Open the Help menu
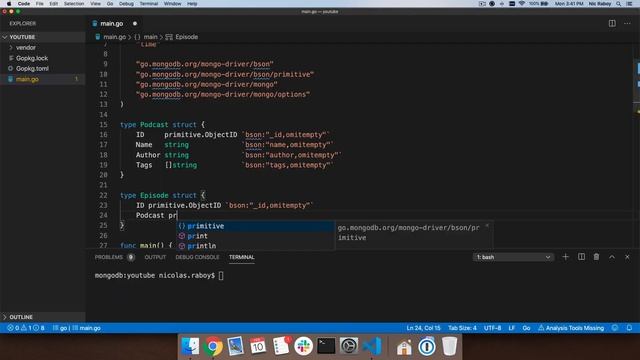Viewport: 640px width, 360px height. tap(192, 4)
